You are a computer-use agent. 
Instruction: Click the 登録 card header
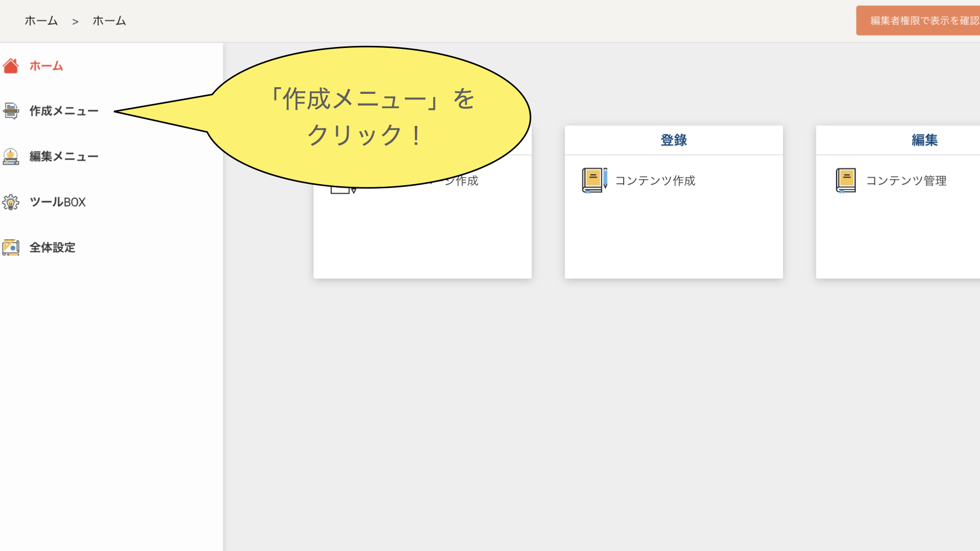[673, 140]
